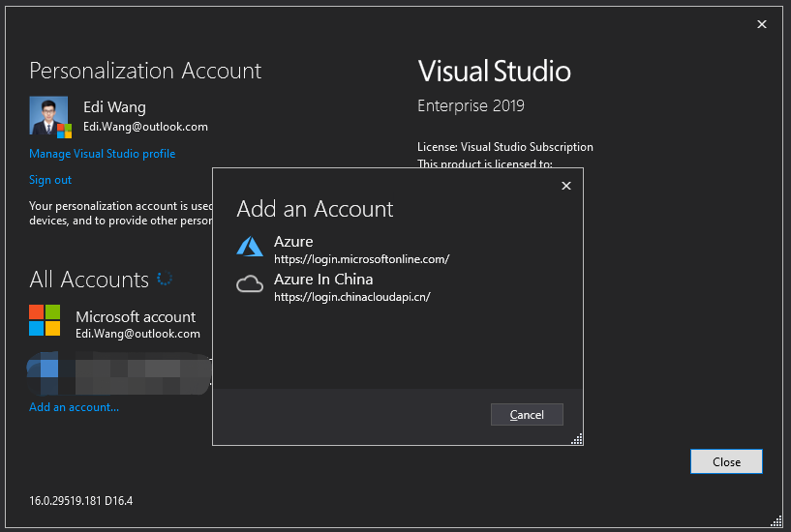Viewport: 791px width, 532px height.
Task: Sign out of the personalization account
Action: pyautogui.click(x=50, y=180)
